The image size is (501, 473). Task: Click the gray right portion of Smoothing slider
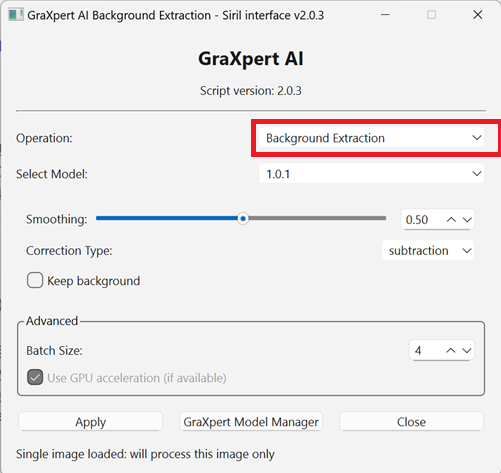(x=317, y=218)
